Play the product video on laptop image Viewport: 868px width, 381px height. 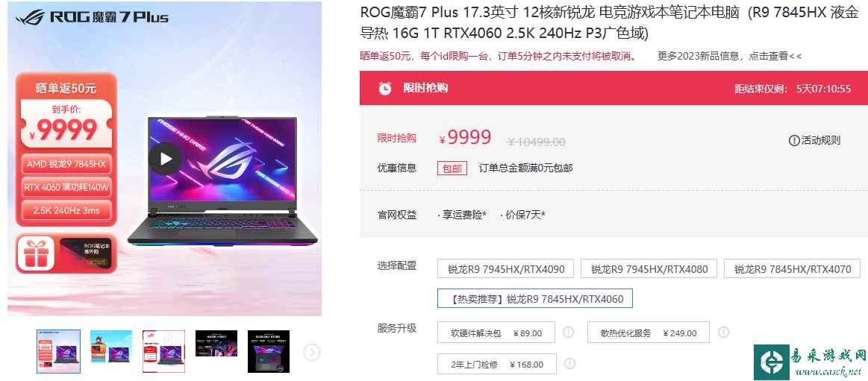(164, 159)
